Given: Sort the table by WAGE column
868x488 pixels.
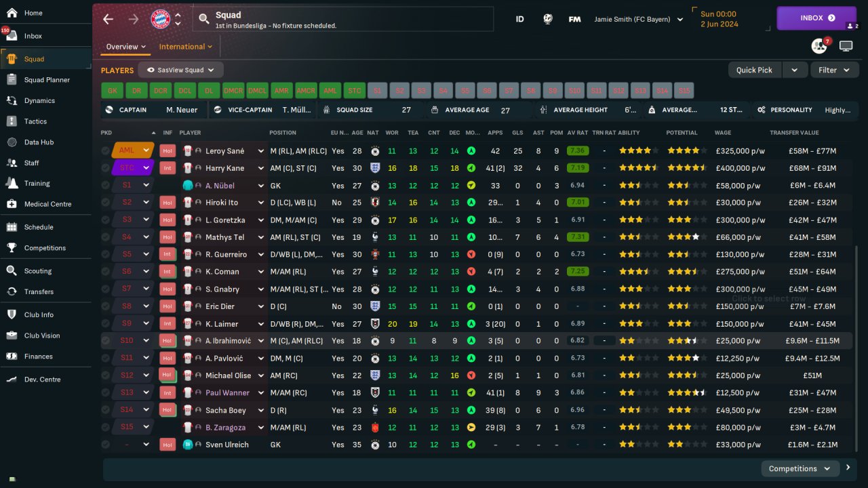Looking at the screenshot, I should 723,133.
